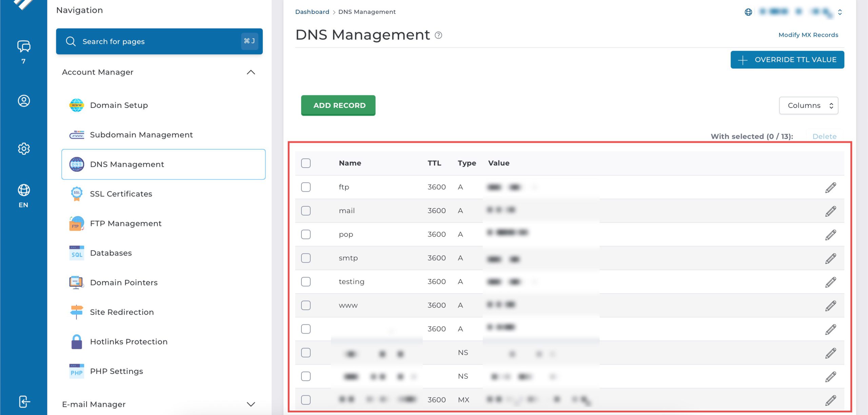Open SSL Certificates in navigation

(x=121, y=194)
